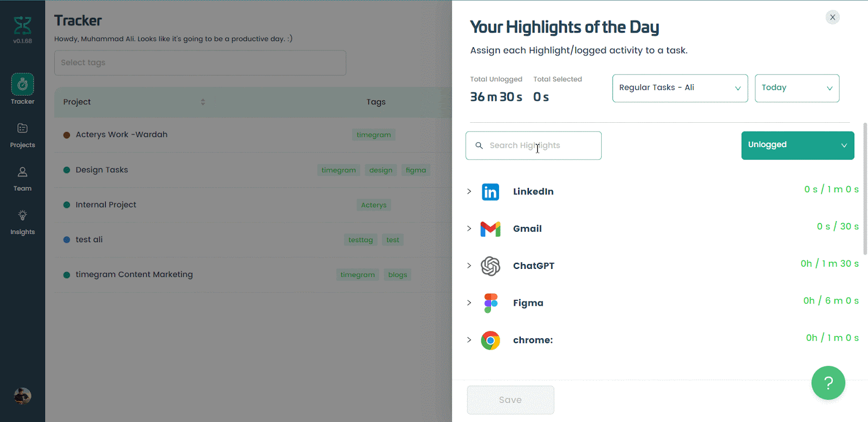The width and height of the screenshot is (868, 422).
Task: Click the LinkedIn app icon
Action: [490, 192]
